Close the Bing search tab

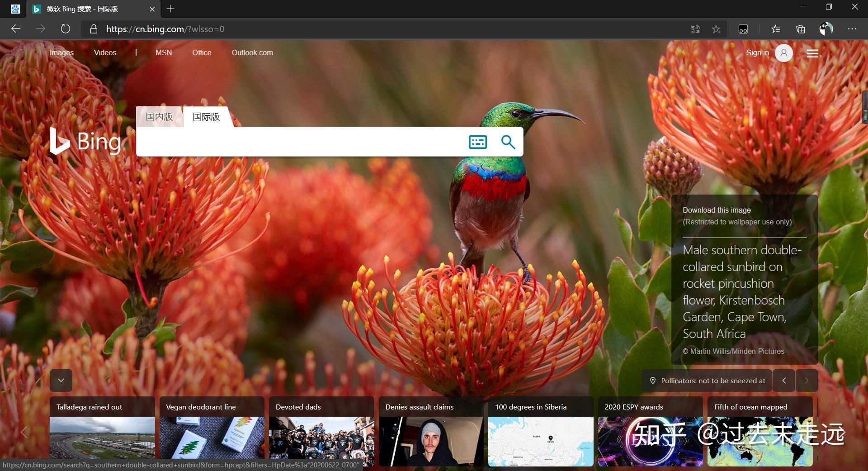click(152, 9)
